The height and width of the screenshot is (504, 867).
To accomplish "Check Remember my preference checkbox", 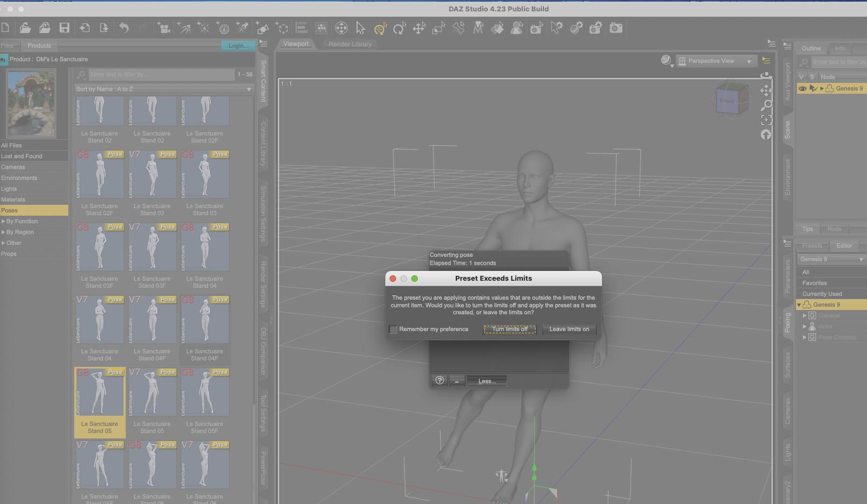I will click(x=393, y=329).
